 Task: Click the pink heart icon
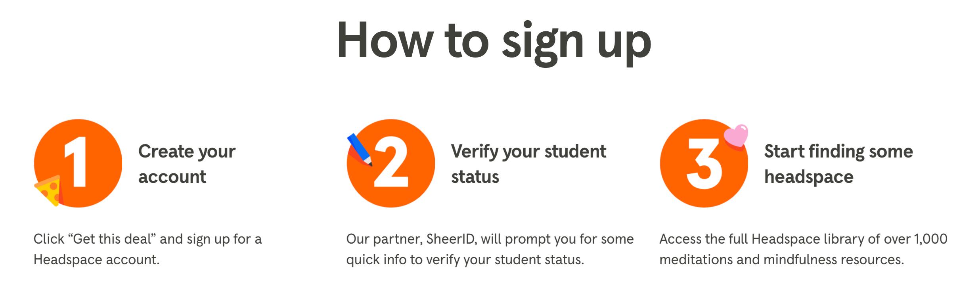tap(736, 137)
